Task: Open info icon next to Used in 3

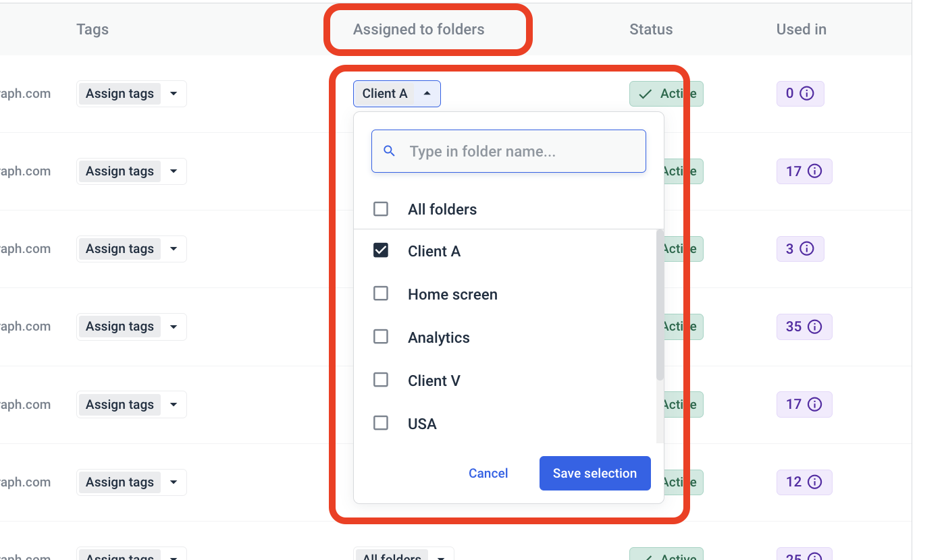Action: (x=806, y=249)
